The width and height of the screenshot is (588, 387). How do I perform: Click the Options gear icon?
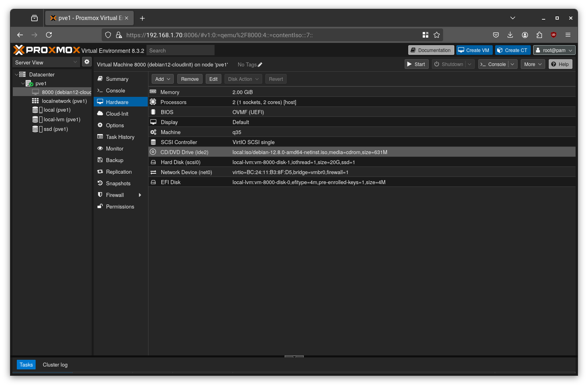click(100, 125)
